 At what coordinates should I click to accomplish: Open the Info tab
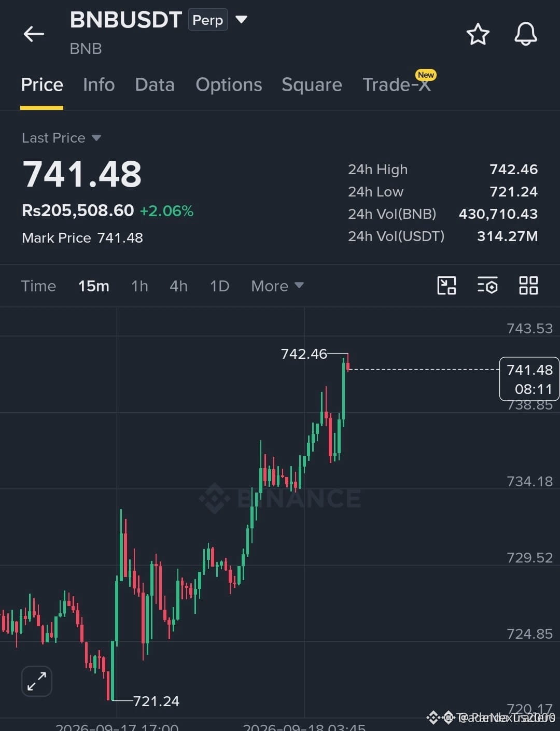click(99, 85)
